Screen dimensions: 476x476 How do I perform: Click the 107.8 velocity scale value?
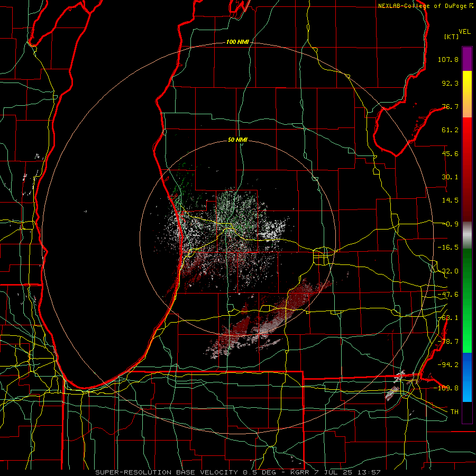(x=448, y=59)
